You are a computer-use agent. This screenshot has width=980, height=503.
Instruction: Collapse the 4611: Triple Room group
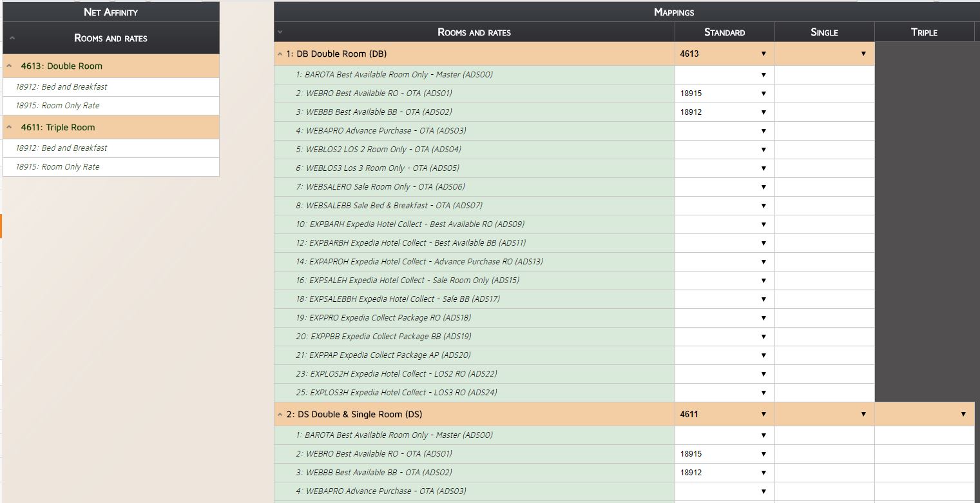click(x=9, y=127)
